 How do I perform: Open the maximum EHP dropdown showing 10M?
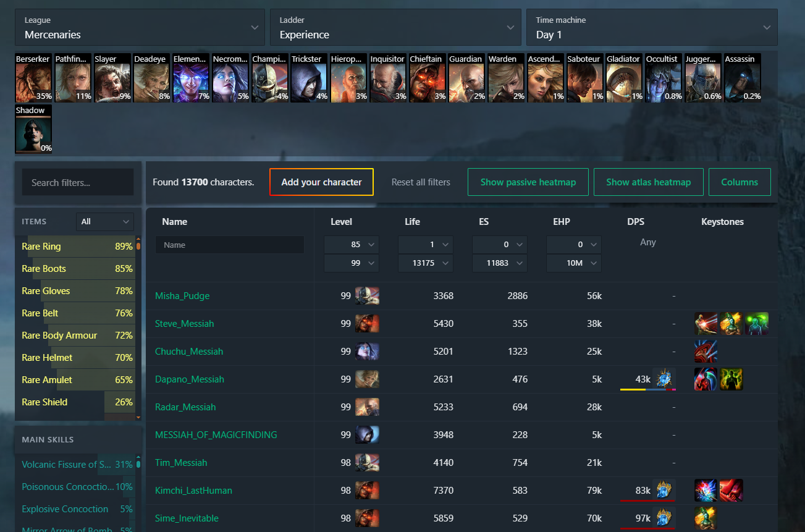coord(575,263)
